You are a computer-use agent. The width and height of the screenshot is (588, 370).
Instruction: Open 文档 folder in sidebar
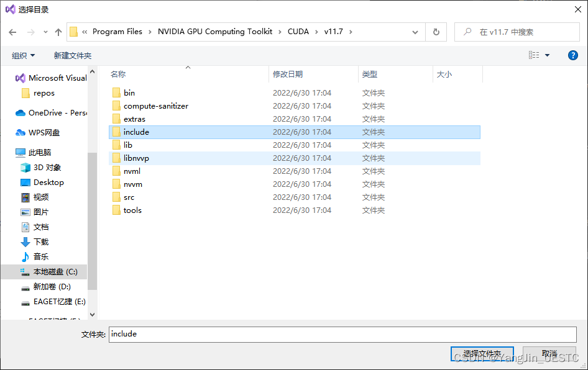point(35,227)
